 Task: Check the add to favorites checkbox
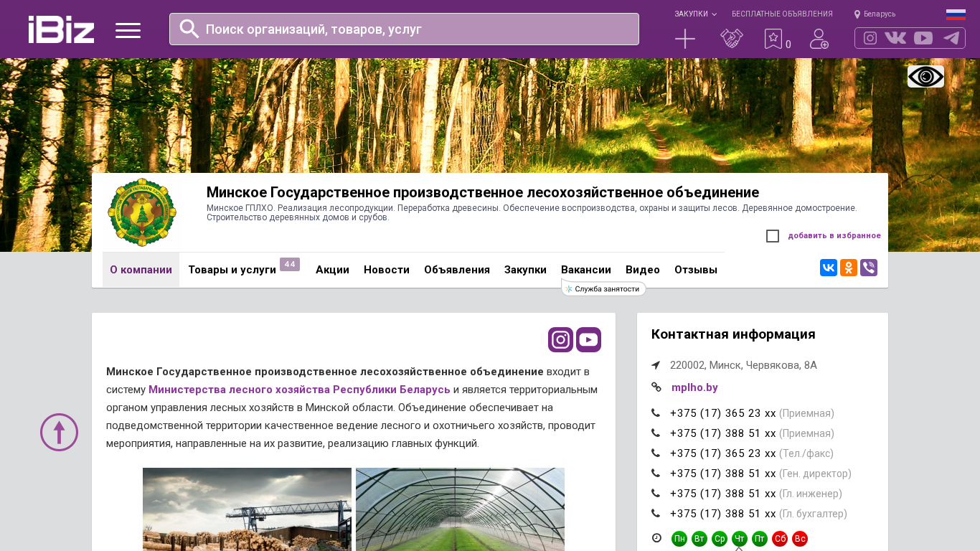pyautogui.click(x=773, y=236)
